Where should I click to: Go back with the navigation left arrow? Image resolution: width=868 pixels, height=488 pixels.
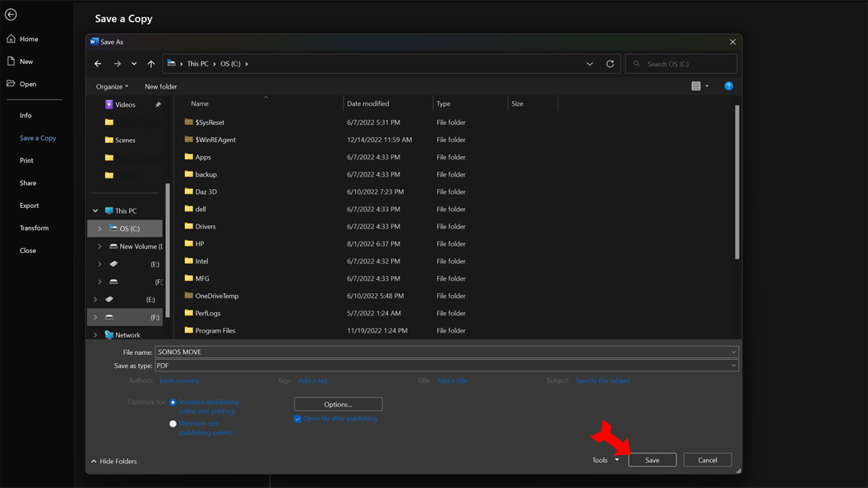[x=98, y=64]
